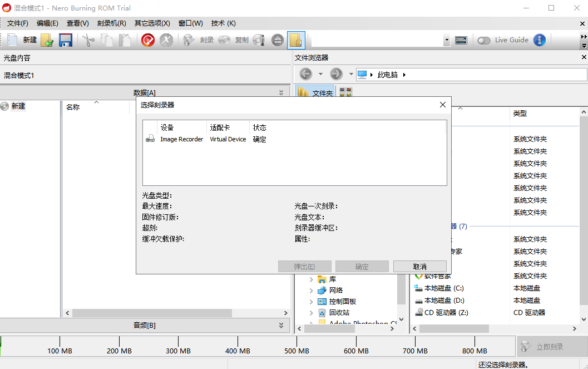Collapse the 数据[A] section chevron

tap(281, 92)
